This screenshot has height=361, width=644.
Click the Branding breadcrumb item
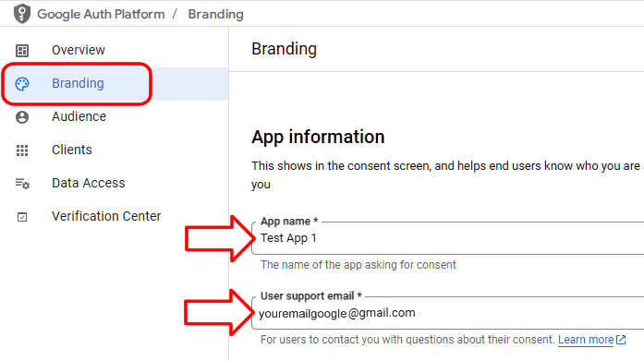(x=215, y=14)
